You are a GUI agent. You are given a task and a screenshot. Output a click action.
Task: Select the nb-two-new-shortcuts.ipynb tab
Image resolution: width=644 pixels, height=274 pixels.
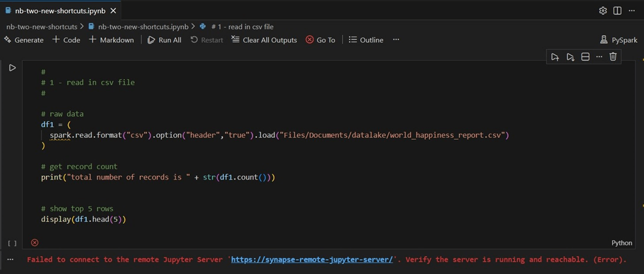pos(61,11)
